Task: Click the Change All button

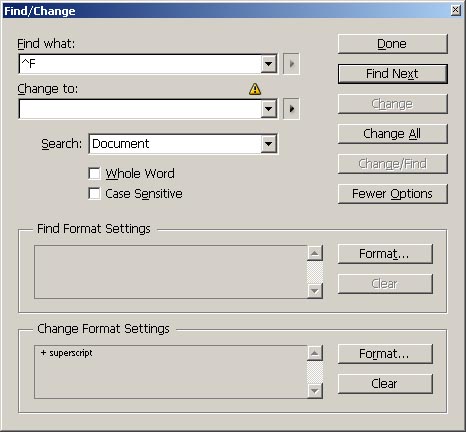Action: tap(393, 134)
